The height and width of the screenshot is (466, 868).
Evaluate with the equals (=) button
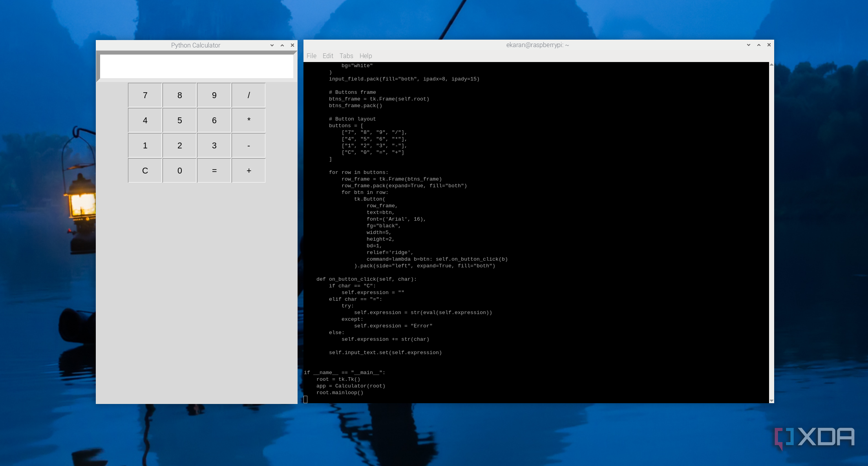(x=214, y=171)
